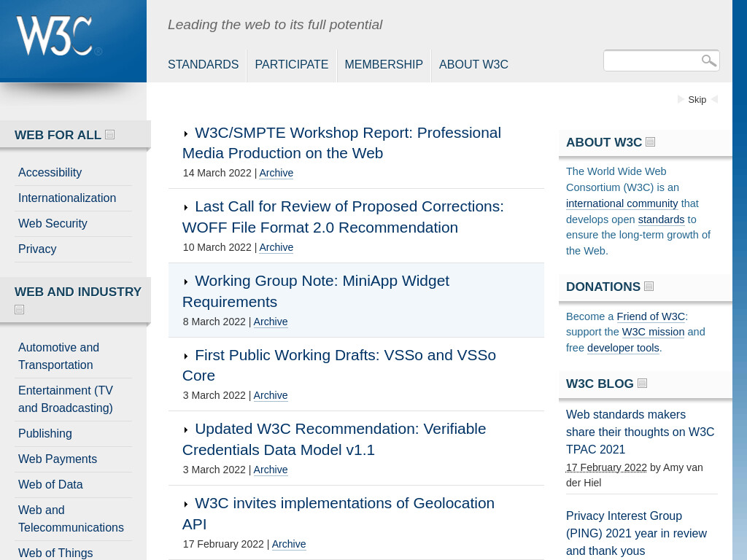Image resolution: width=747 pixels, height=560 pixels.
Task: Click the W3C BLOG heading
Action: [x=600, y=384]
